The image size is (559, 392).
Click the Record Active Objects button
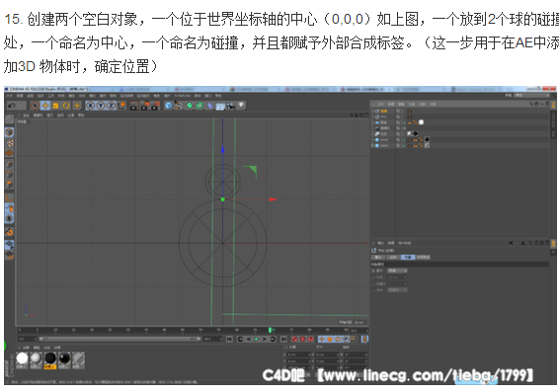(294, 339)
